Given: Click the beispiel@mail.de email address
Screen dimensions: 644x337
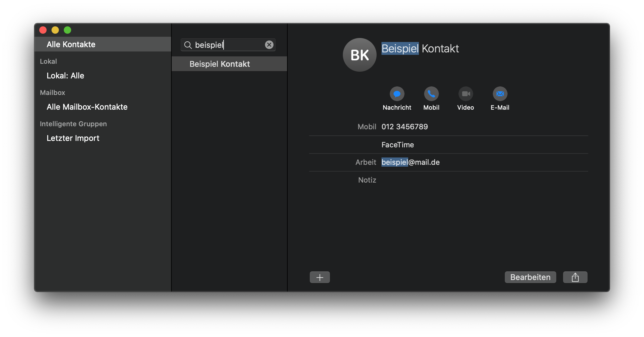Looking at the screenshot, I should click(x=410, y=162).
